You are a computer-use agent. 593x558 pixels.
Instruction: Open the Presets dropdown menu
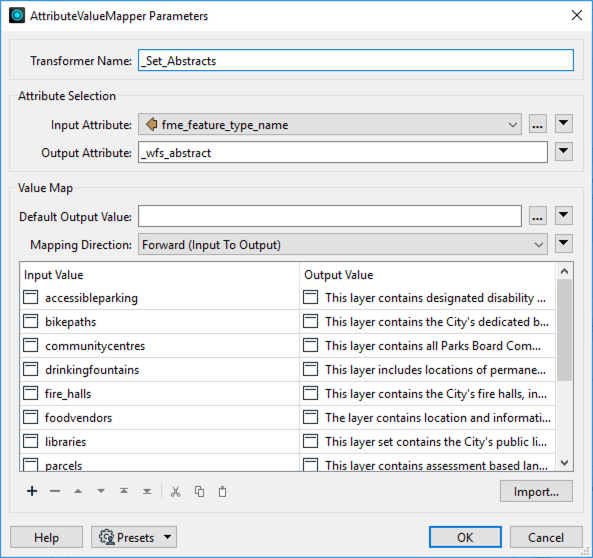(x=134, y=537)
